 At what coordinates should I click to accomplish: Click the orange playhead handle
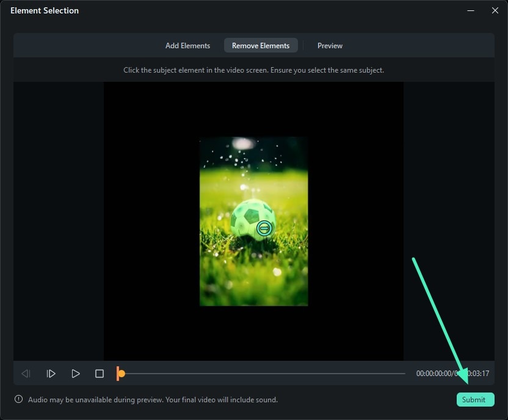pos(120,373)
